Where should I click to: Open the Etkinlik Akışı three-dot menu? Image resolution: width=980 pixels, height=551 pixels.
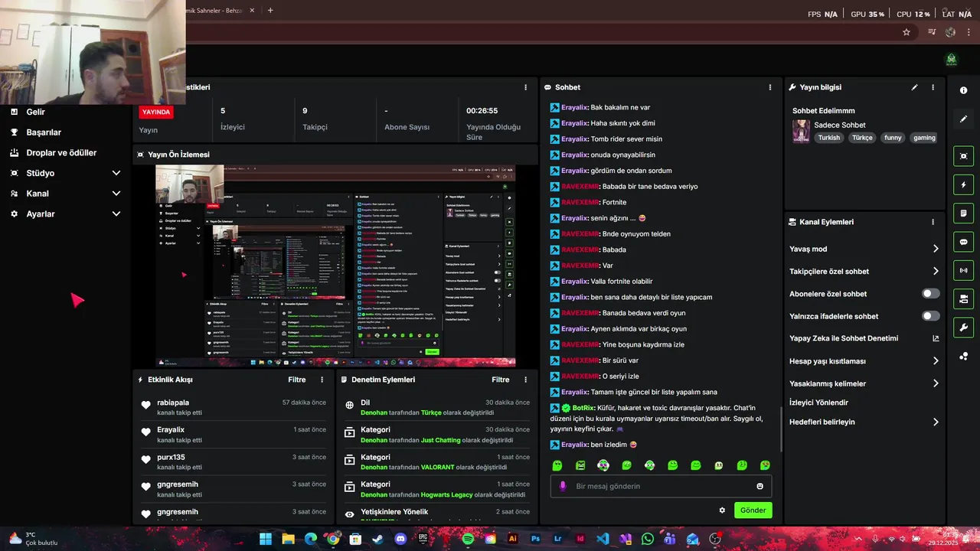tap(322, 380)
